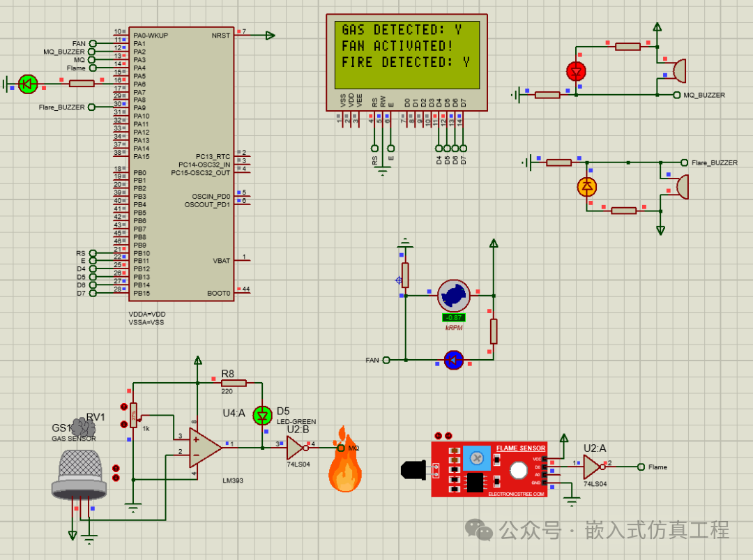The image size is (753, 560).
Task: Select the U2:A 74LS04 inverter
Action: click(593, 467)
